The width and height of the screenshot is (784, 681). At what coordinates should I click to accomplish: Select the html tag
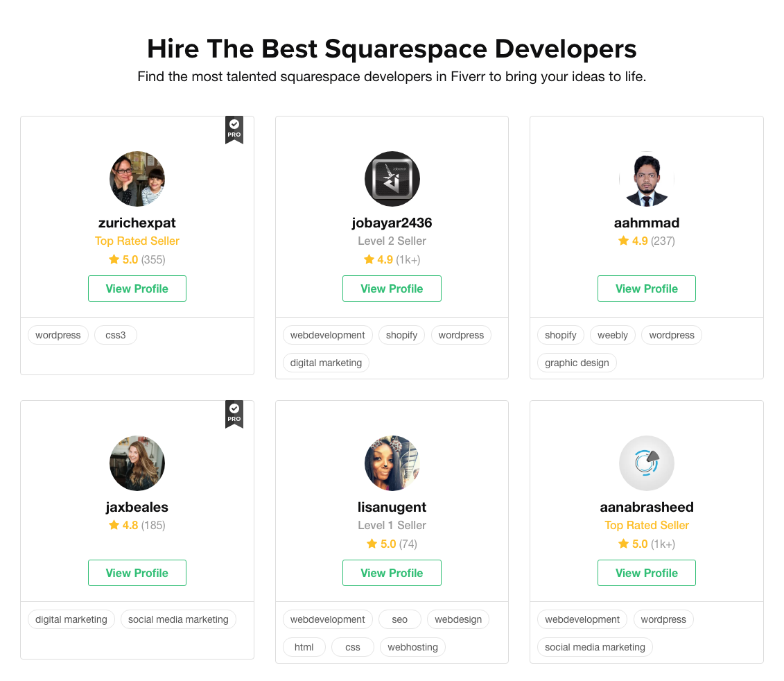click(304, 647)
